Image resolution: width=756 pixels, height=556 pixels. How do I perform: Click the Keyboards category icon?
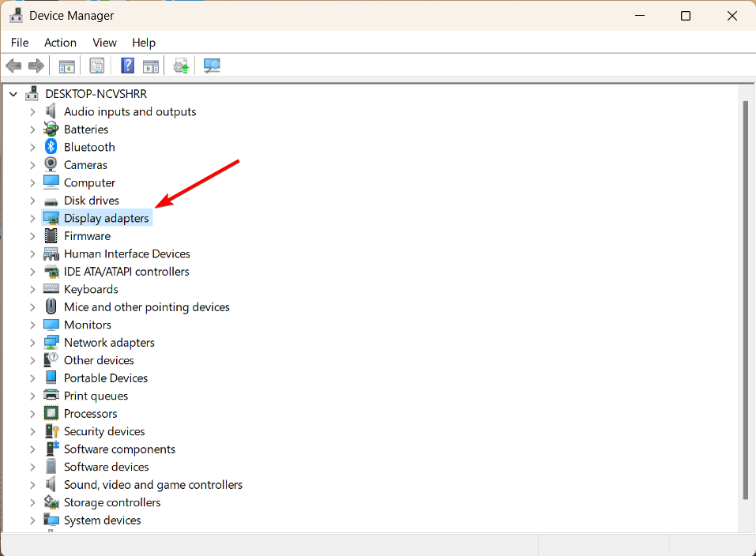[51, 289]
